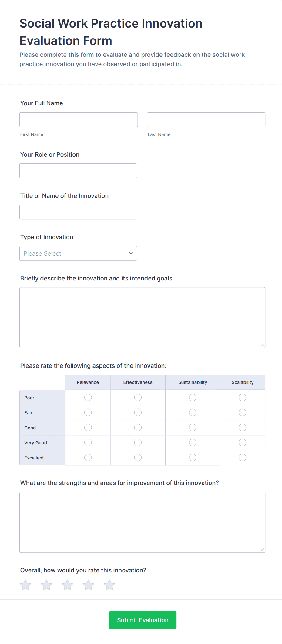Rate Scalability as Fair
The width and height of the screenshot is (282, 644).
click(243, 412)
